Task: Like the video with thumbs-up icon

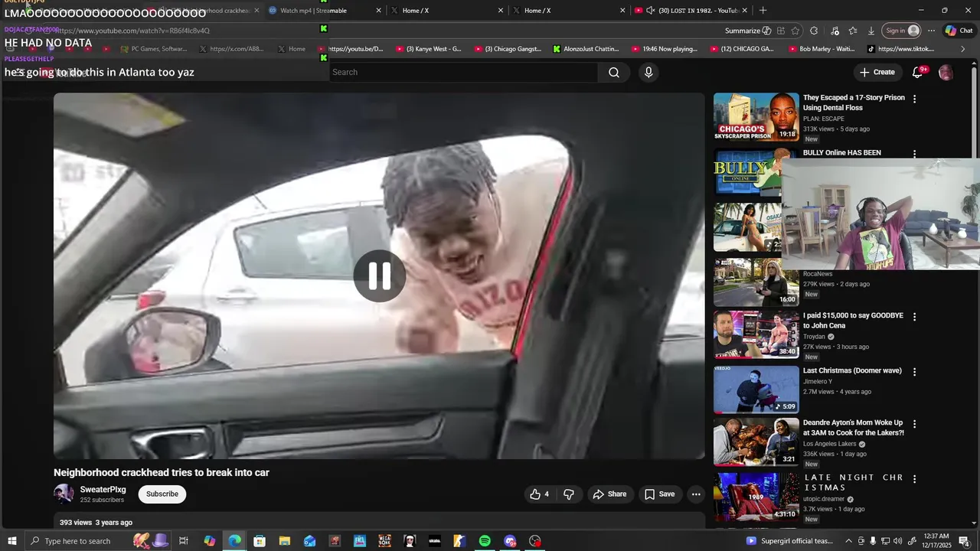Action: (x=540, y=494)
